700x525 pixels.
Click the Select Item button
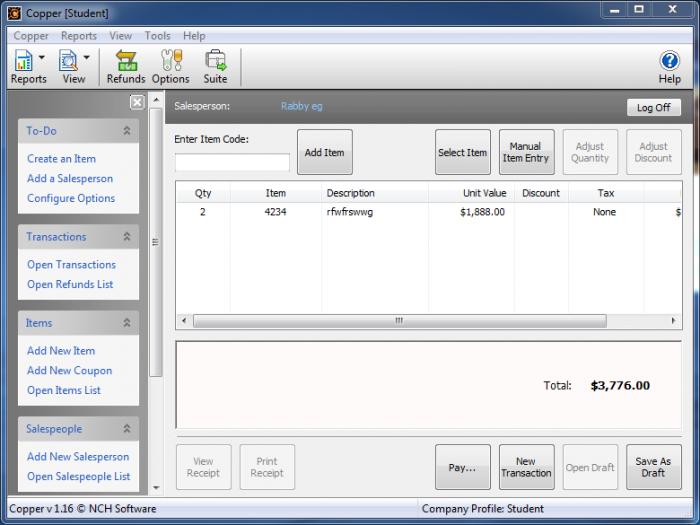tap(462, 152)
